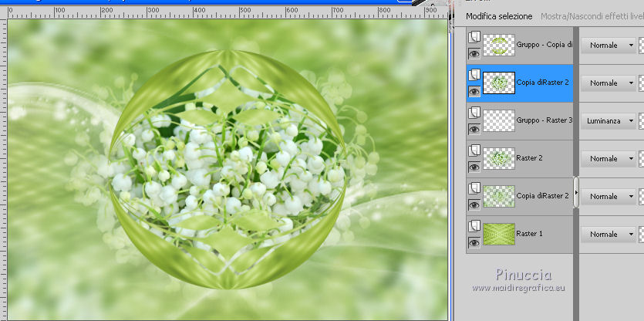Hide the Gruppo - Raster 3 layer
Image resolution: width=644 pixels, height=321 pixels.
click(x=474, y=129)
